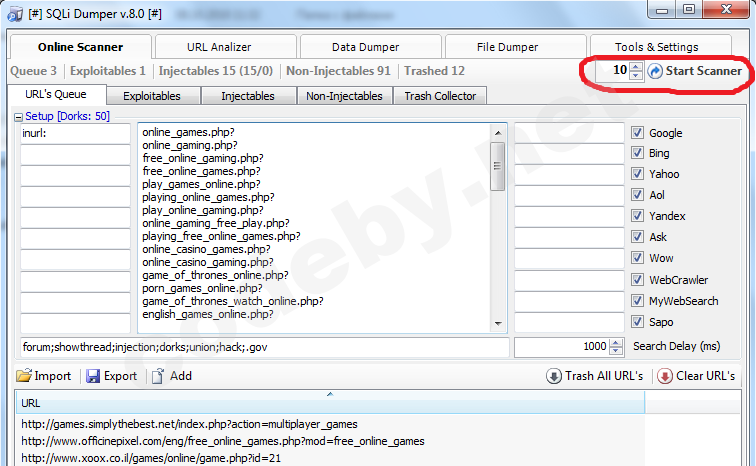Viewport: 756px width, 466px height.
Task: Click the Trashed 12 status counter
Action: pos(434,71)
